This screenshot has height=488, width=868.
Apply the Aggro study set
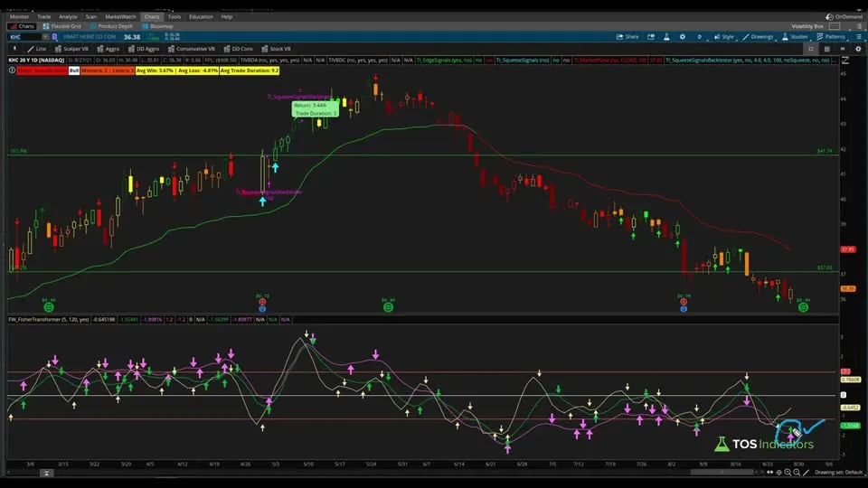click(x=108, y=49)
